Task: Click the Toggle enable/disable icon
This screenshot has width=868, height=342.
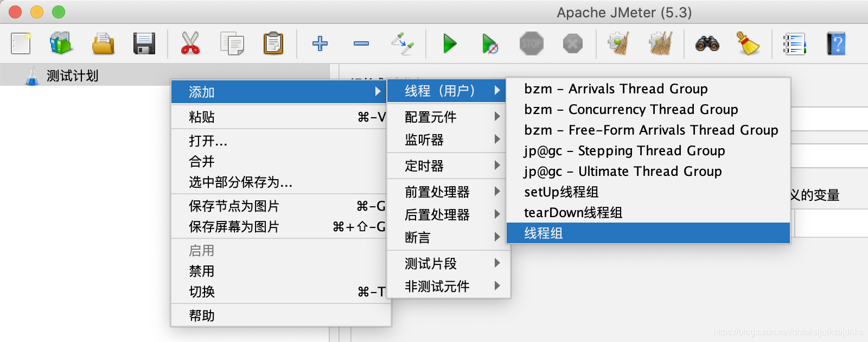Action: click(402, 43)
